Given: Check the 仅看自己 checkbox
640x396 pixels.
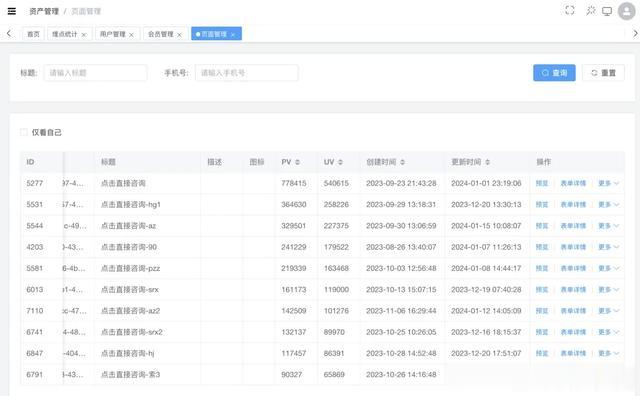Looking at the screenshot, I should (x=24, y=132).
